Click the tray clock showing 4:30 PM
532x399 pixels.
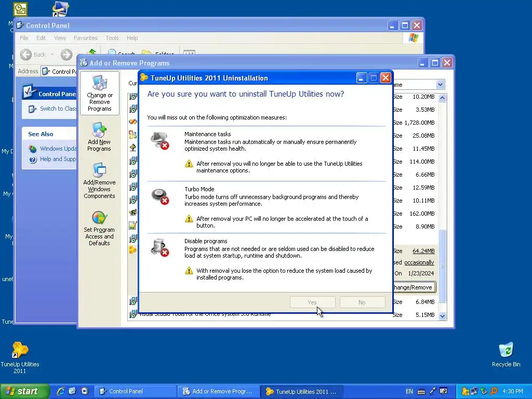512,391
